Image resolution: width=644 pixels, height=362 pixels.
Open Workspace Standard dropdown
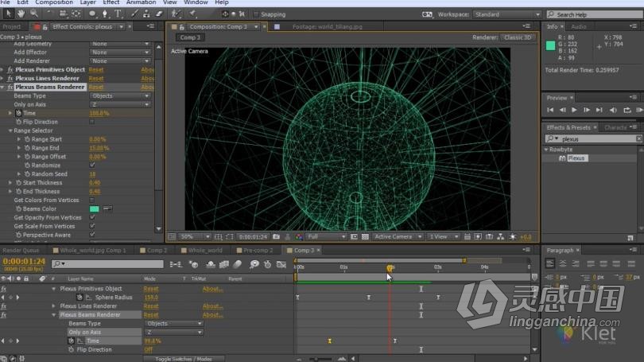point(506,14)
